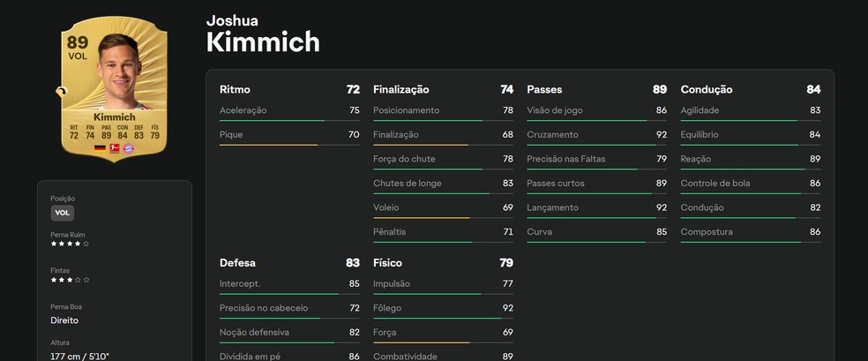The height and width of the screenshot is (361, 868).
Task: Click the Bundesliga league logo on card
Action: (x=114, y=148)
